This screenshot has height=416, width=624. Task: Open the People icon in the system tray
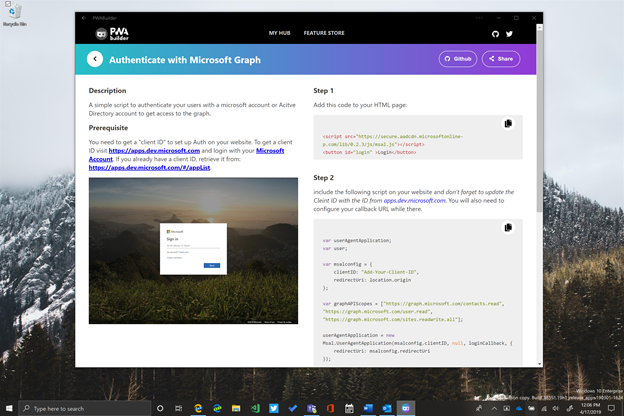coord(479,408)
